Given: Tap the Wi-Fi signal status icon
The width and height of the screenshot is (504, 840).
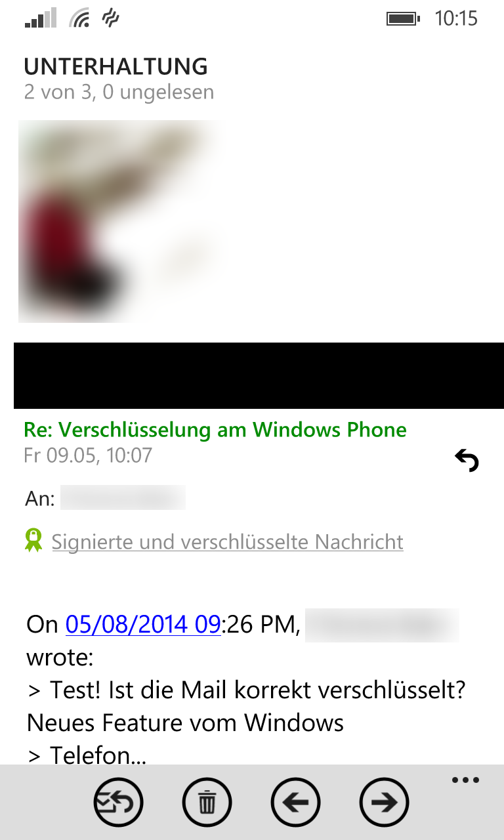Looking at the screenshot, I should pyautogui.click(x=80, y=18).
